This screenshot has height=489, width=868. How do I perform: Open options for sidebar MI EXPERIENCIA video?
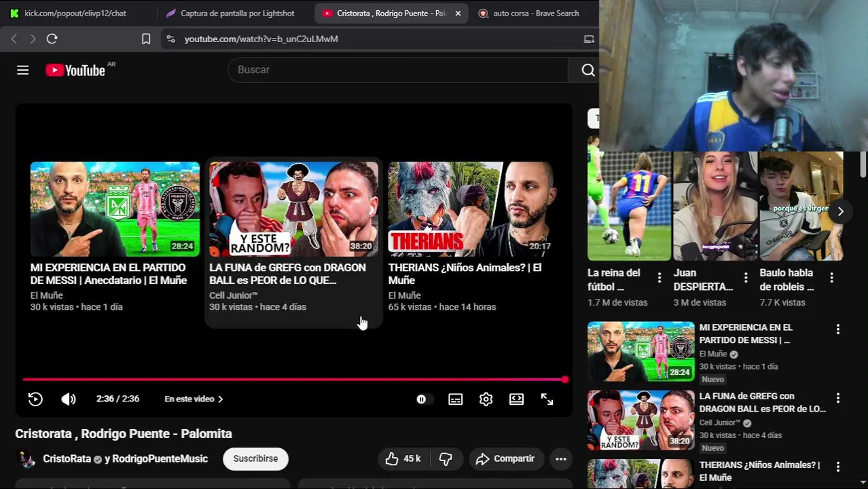click(x=837, y=329)
